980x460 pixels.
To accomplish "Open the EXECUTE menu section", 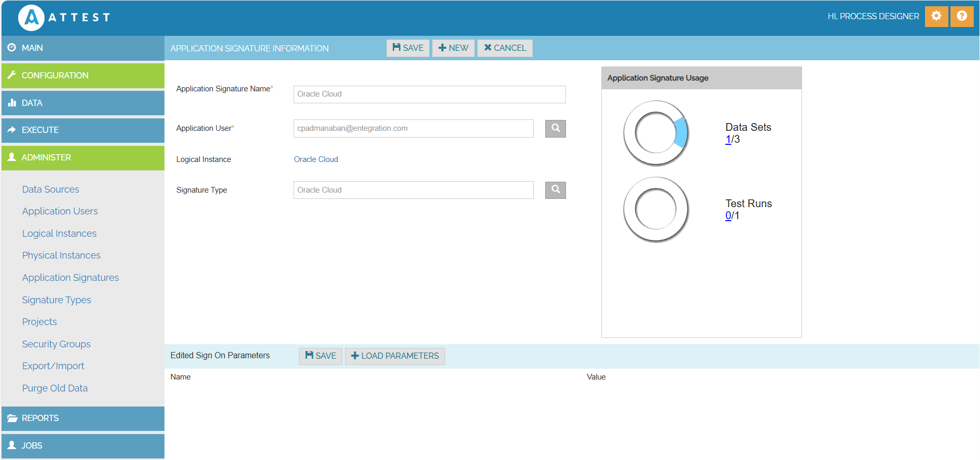I will (83, 130).
